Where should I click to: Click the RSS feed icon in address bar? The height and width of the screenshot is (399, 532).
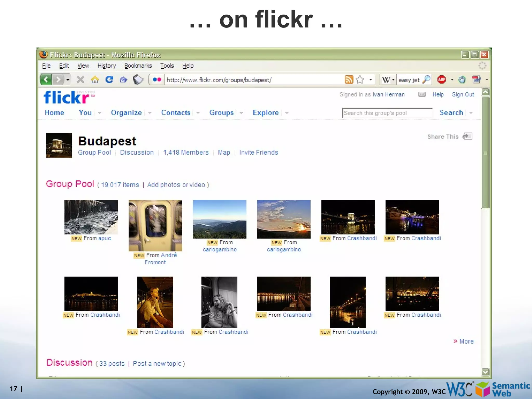pyautogui.click(x=349, y=80)
